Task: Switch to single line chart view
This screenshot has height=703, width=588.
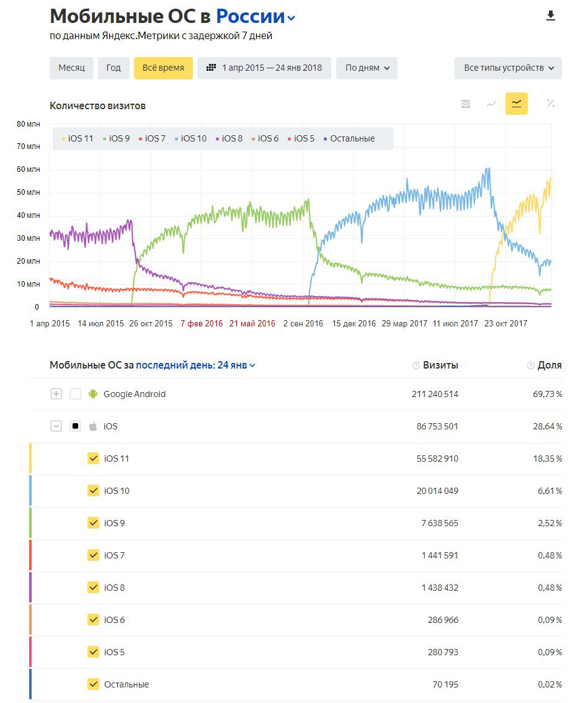Action: [x=492, y=104]
